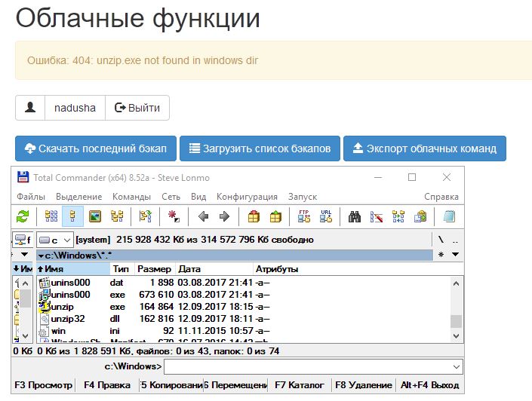Go forward with the right arrow icon
Image resolution: width=532 pixels, height=401 pixels.
point(224,216)
